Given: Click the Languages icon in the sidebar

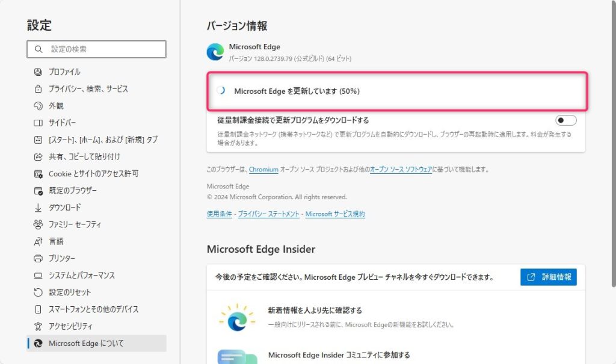Looking at the screenshot, I should pyautogui.click(x=38, y=241).
